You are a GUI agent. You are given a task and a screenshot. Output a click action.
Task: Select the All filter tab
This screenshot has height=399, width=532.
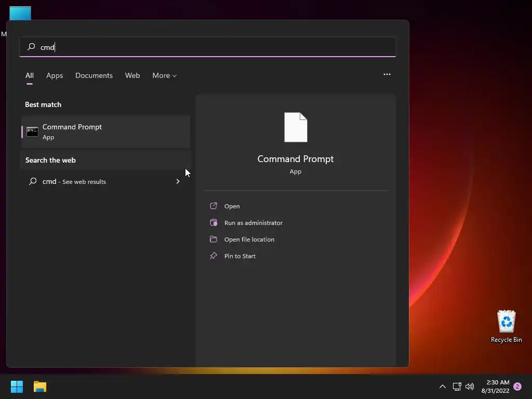pyautogui.click(x=30, y=75)
